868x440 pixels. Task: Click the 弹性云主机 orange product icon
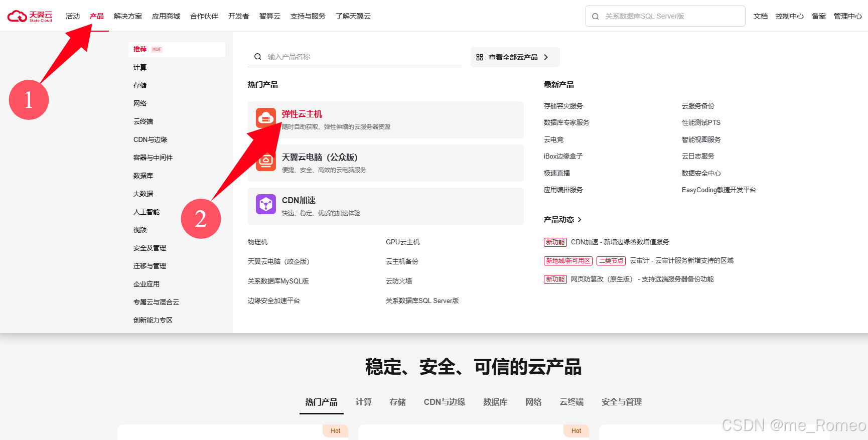[x=266, y=118]
